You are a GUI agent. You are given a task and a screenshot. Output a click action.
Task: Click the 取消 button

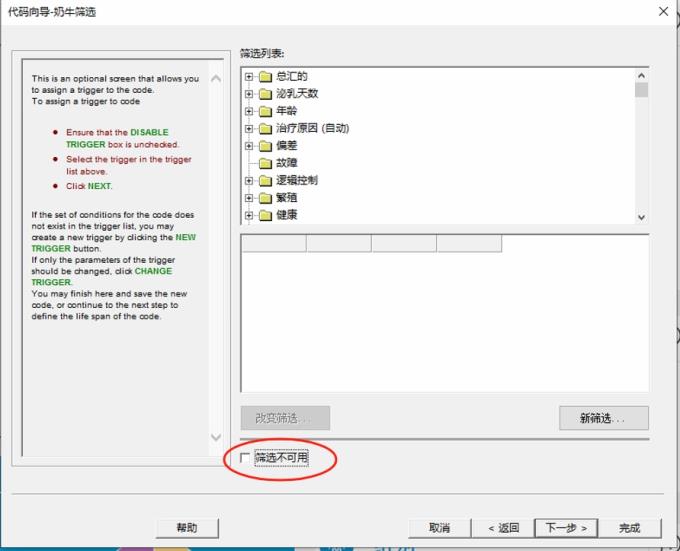pos(439,528)
